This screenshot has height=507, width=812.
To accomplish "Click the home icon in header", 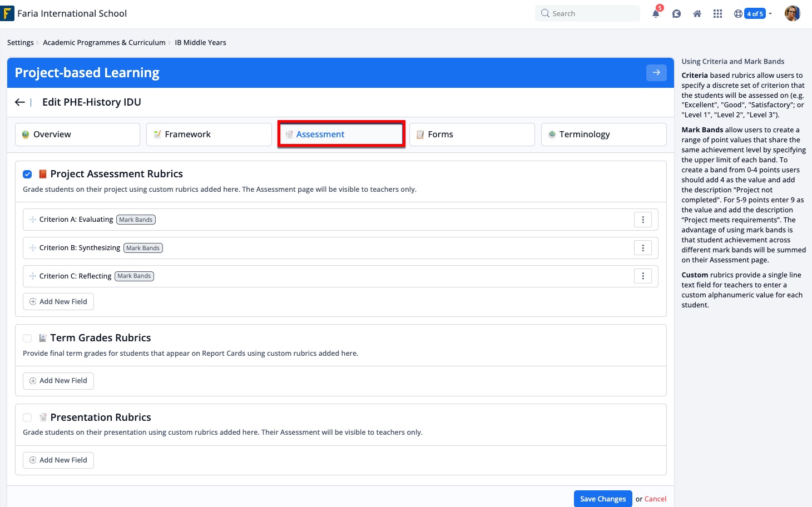I will (x=697, y=14).
